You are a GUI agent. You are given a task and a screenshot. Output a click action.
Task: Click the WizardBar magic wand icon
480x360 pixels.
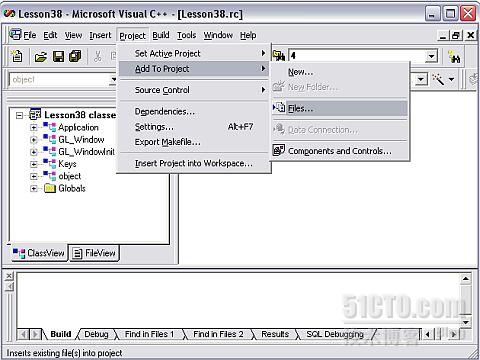(x=438, y=79)
